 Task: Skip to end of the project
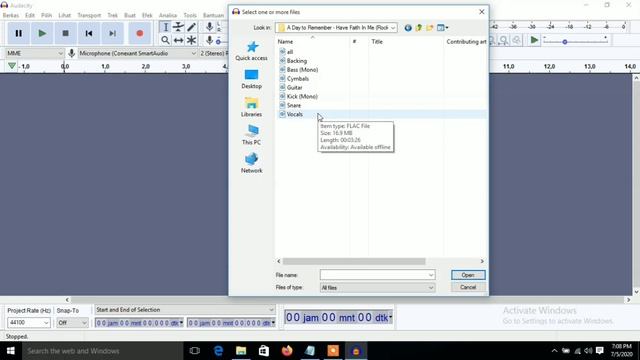point(112,33)
